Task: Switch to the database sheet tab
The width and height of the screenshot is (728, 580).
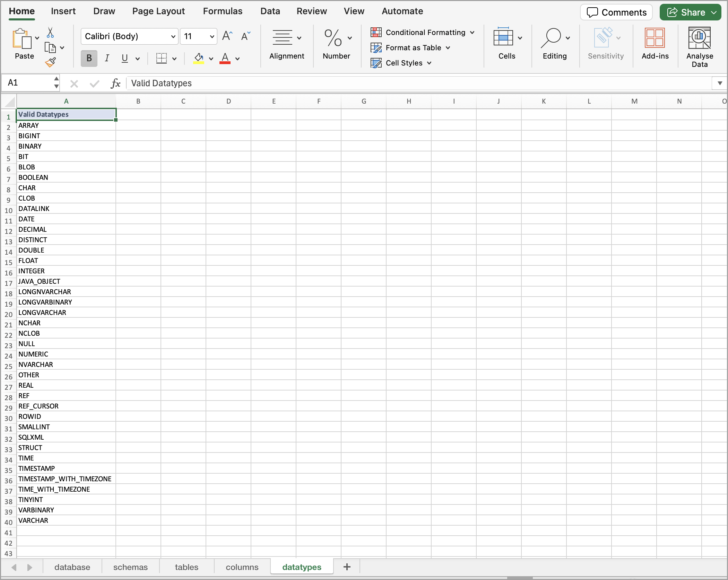Action: point(72,567)
